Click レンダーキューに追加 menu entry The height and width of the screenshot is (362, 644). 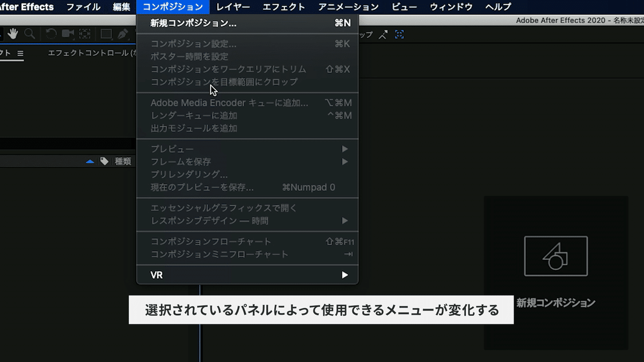(x=247, y=115)
